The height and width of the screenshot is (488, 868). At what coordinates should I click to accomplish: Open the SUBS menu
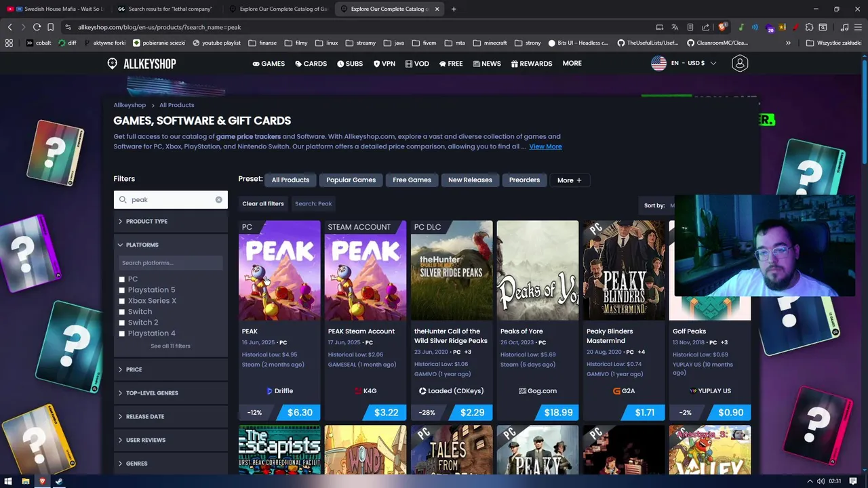[x=350, y=64]
